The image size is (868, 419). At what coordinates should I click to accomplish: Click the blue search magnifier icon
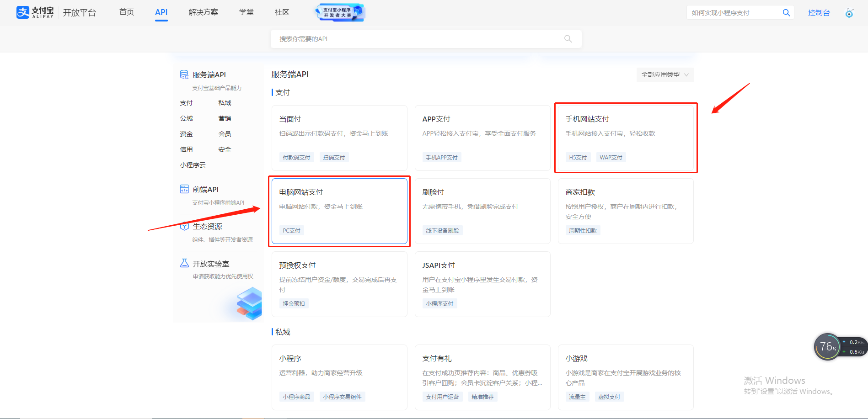[786, 13]
